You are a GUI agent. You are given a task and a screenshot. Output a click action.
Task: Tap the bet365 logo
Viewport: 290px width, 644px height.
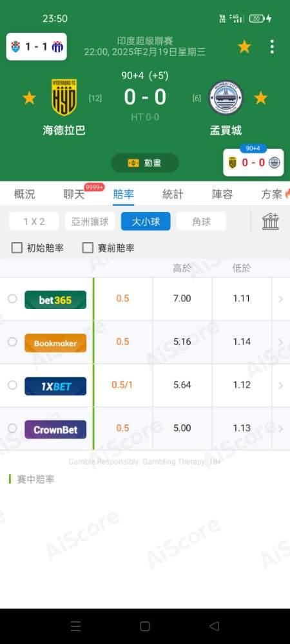pyautogui.click(x=55, y=300)
